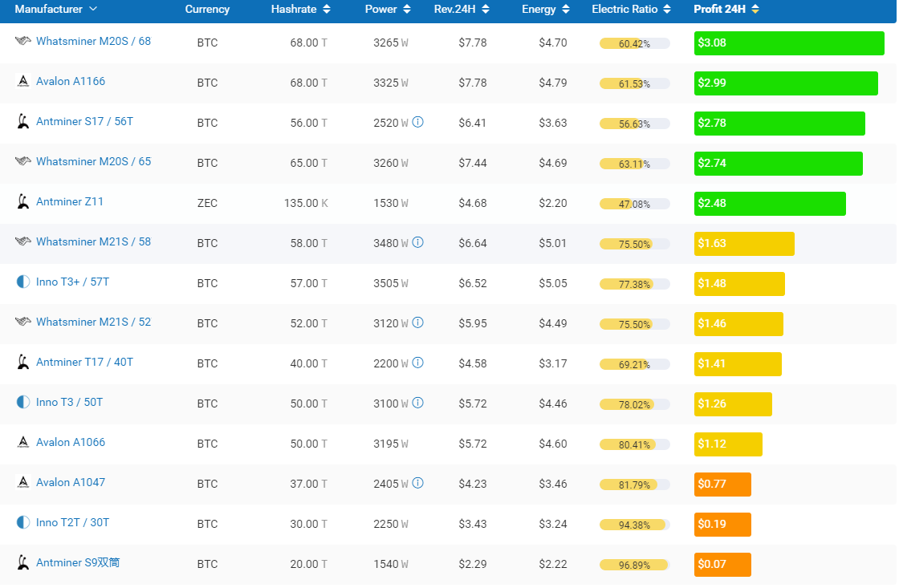Click info icon next to 3480 W power
The width and height of the screenshot is (899, 588).
pos(417,243)
